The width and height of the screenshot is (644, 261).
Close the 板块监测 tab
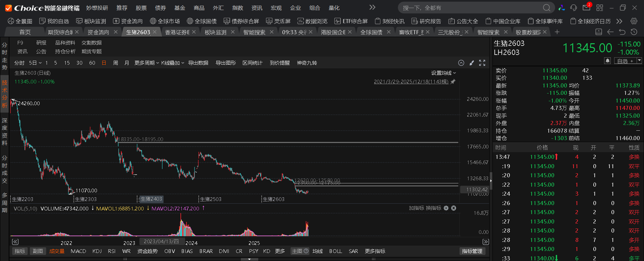click(x=233, y=32)
